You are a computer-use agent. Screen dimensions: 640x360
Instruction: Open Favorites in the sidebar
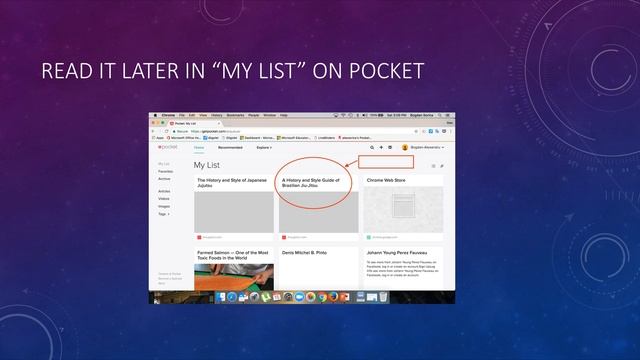click(x=165, y=171)
